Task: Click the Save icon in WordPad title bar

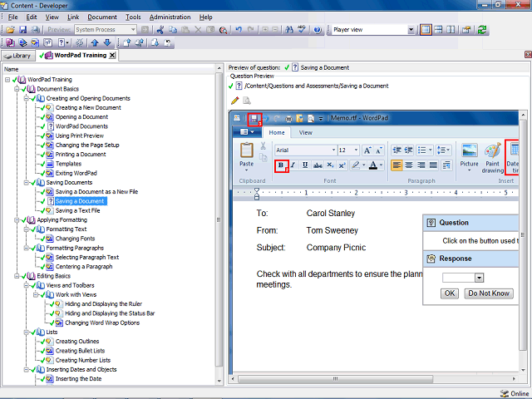Action: coord(254,118)
